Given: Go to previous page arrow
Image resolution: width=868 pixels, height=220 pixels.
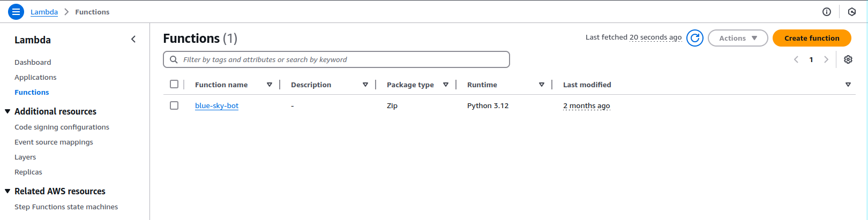Looking at the screenshot, I should pos(796,59).
